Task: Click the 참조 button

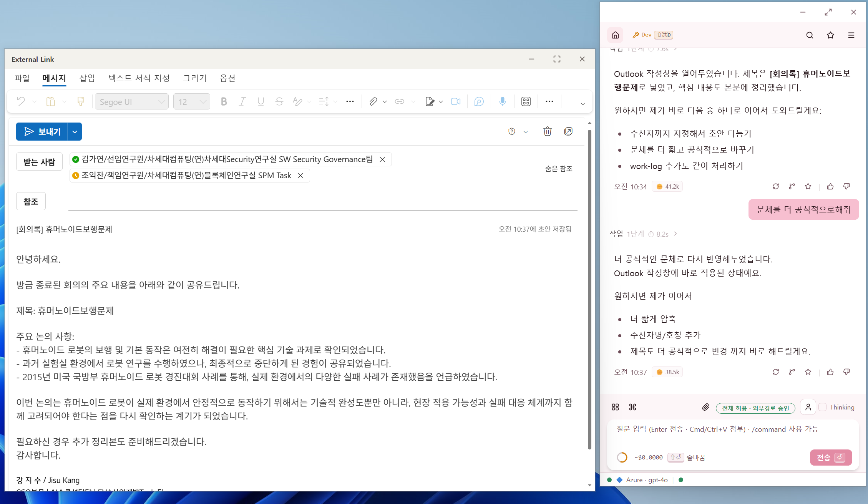Action: click(x=31, y=201)
